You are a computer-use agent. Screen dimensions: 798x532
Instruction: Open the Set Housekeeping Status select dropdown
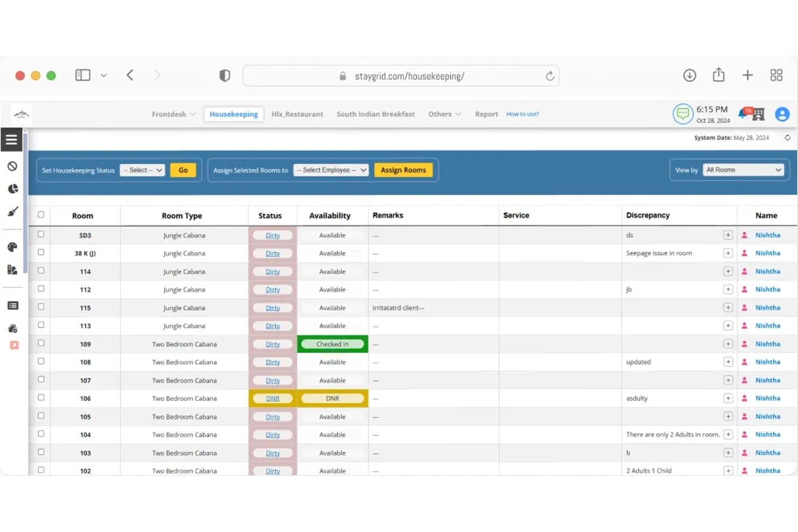point(142,170)
